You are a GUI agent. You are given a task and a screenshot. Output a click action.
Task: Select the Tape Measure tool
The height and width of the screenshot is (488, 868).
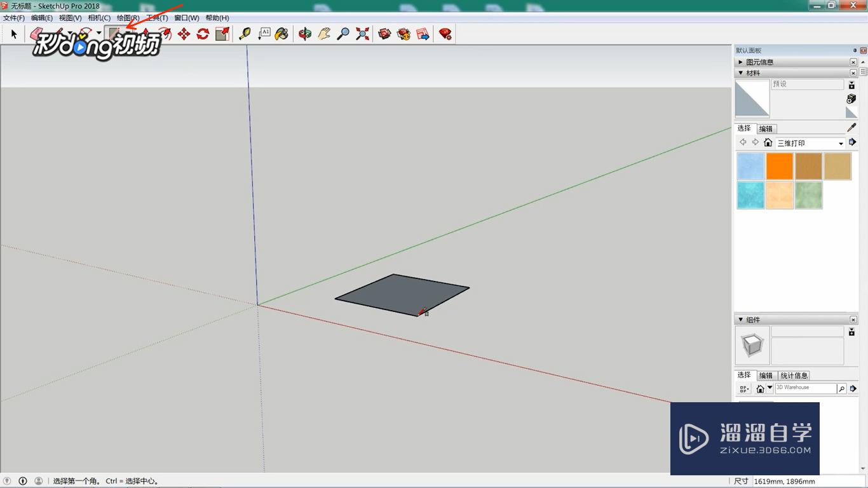point(245,34)
